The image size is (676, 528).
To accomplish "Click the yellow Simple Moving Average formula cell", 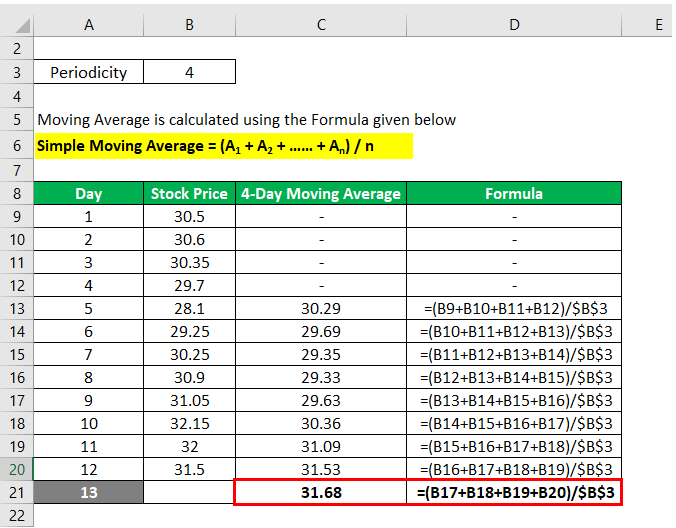I will [x=224, y=146].
